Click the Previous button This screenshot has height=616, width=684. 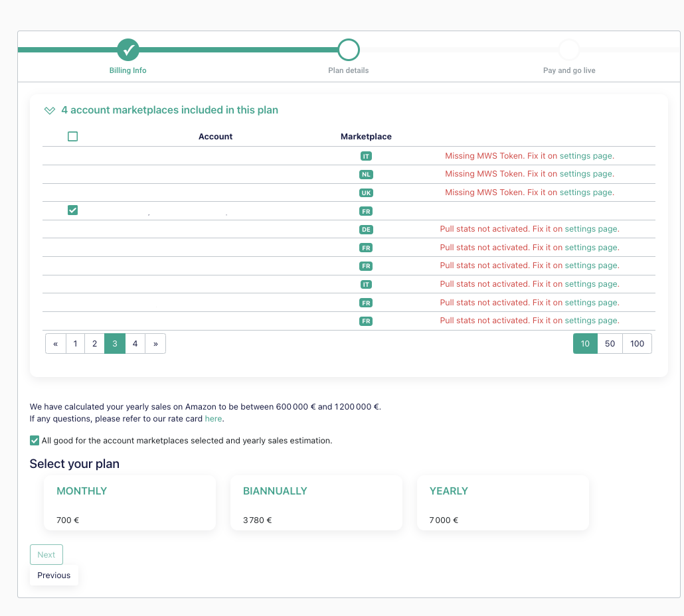click(x=54, y=575)
